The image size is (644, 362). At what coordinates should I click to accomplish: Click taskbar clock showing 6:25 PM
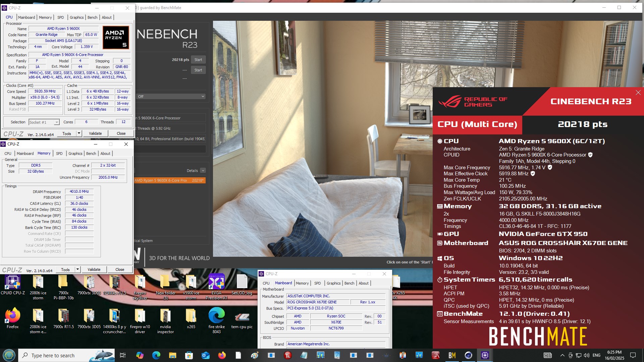(614, 355)
